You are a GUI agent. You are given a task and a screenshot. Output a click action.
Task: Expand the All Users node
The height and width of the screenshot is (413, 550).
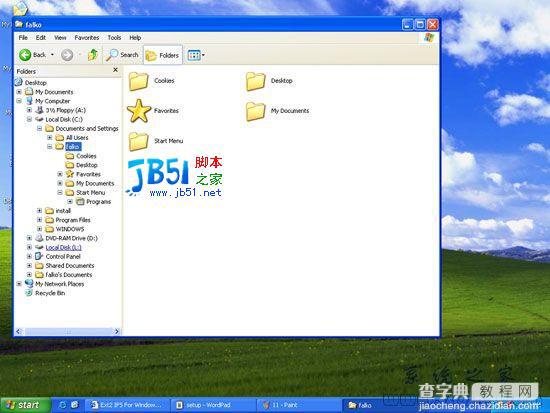50,138
